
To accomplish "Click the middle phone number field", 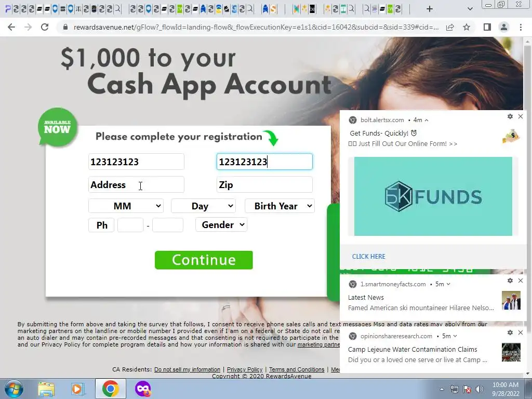I will click(x=130, y=225).
